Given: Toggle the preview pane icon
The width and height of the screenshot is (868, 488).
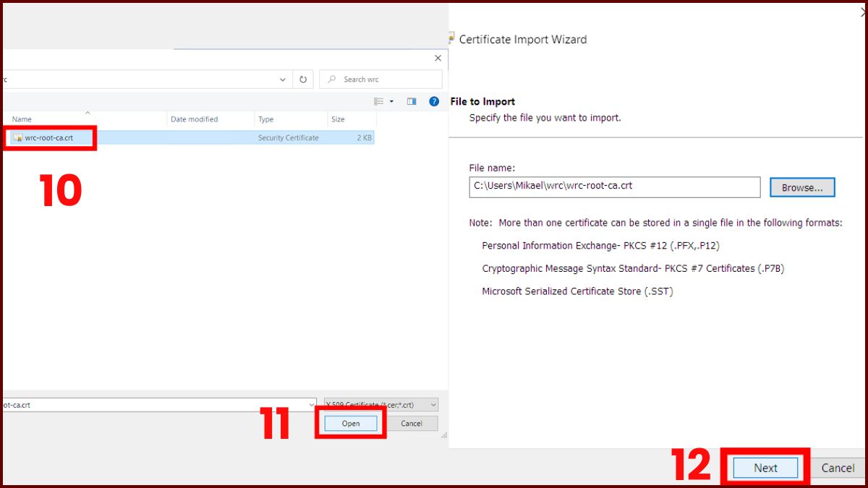Looking at the screenshot, I should 411,101.
